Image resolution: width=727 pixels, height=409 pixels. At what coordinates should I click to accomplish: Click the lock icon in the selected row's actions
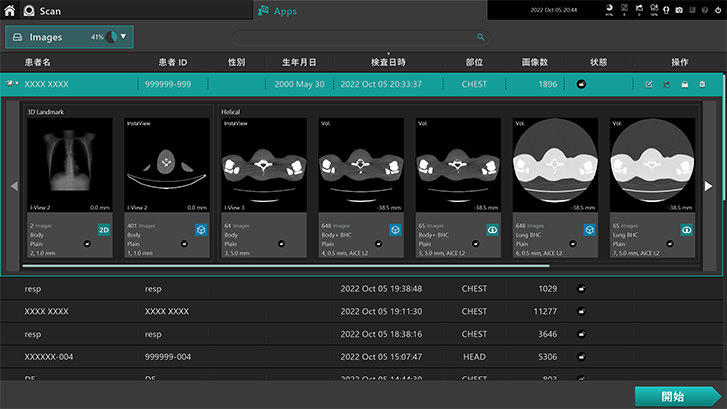[x=683, y=85]
